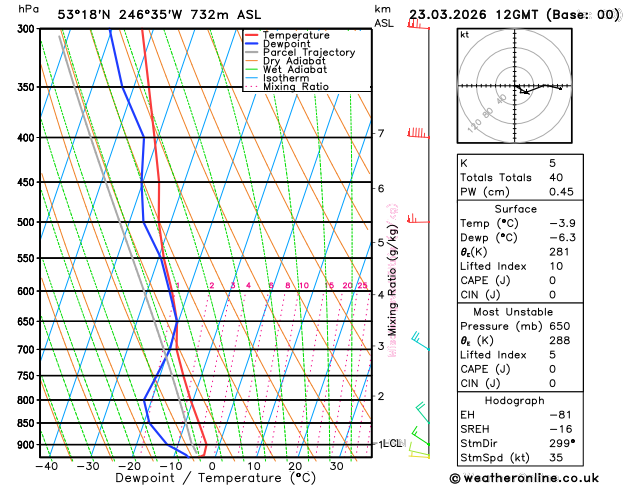Click the surface Dewp value '-6.3'
The width and height of the screenshot is (629, 486).
(x=562, y=238)
